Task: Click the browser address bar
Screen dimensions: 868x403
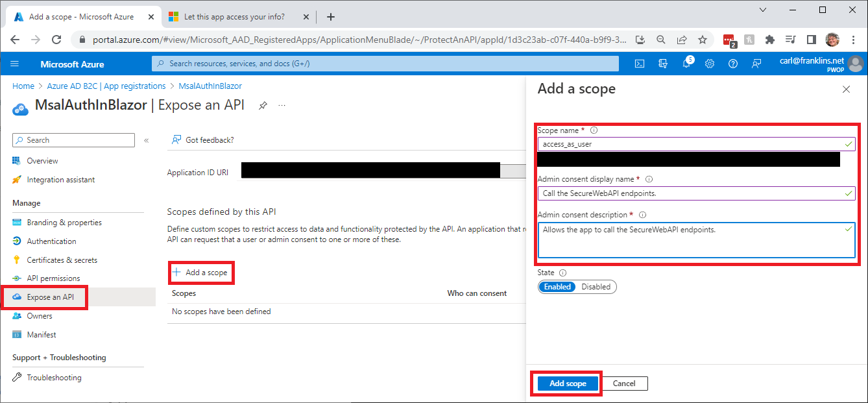Action: (360, 40)
